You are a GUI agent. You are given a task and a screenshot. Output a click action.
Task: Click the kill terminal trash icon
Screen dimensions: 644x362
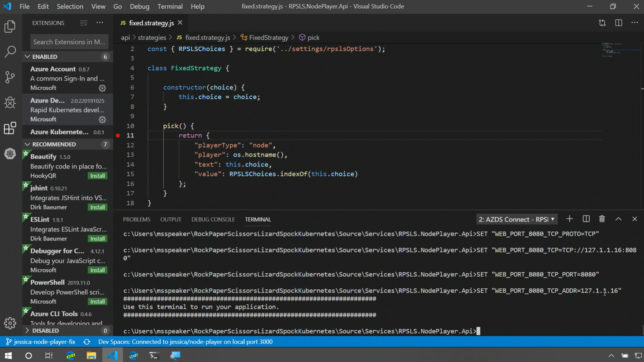602,219
